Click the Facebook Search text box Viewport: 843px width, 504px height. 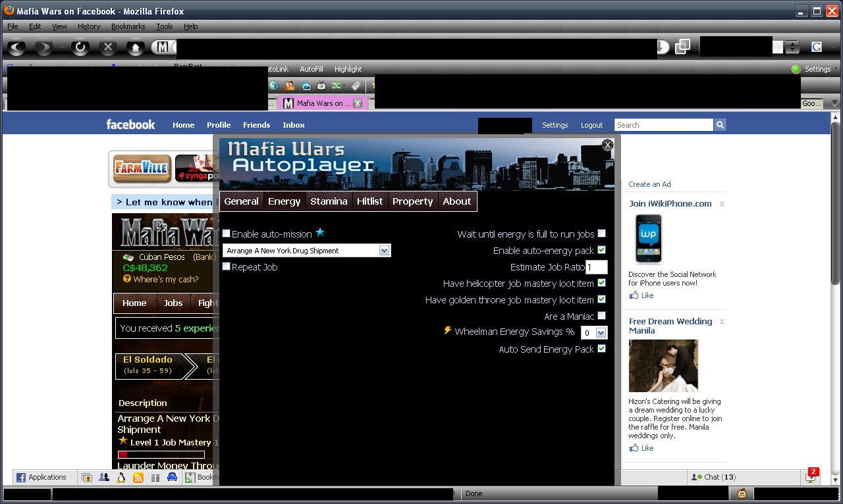(x=664, y=125)
